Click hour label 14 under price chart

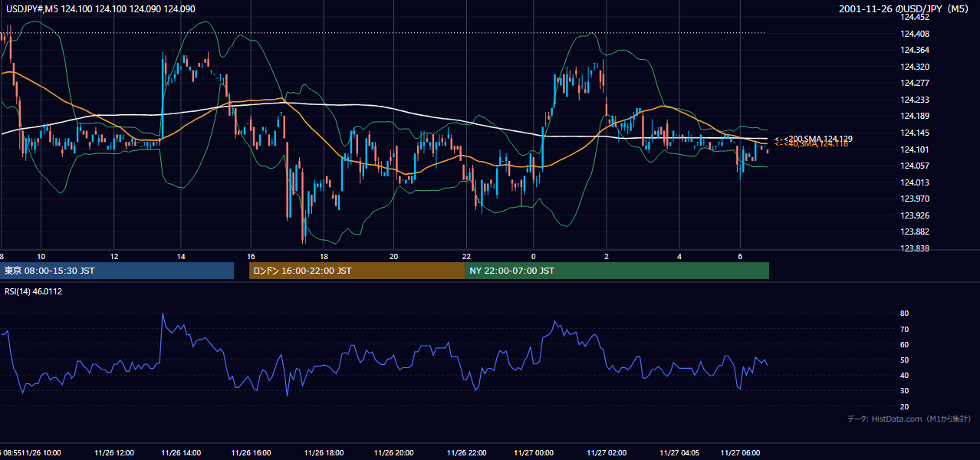point(181,256)
